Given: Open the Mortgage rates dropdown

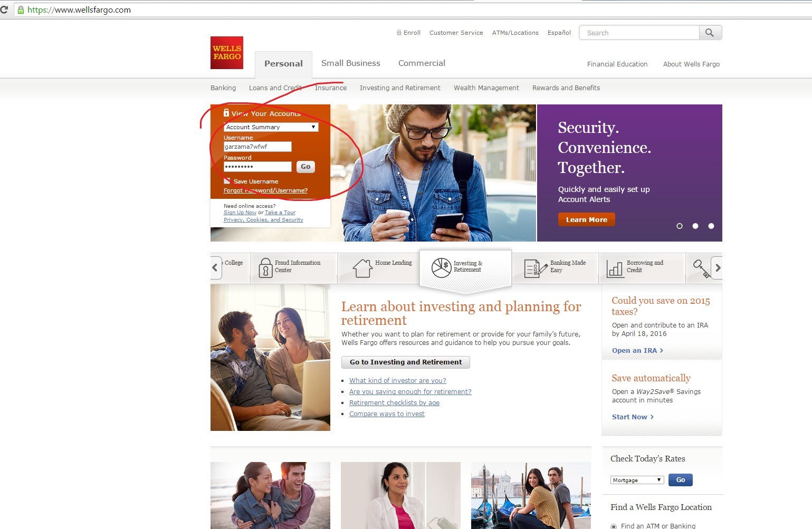Looking at the screenshot, I should pyautogui.click(x=637, y=480).
